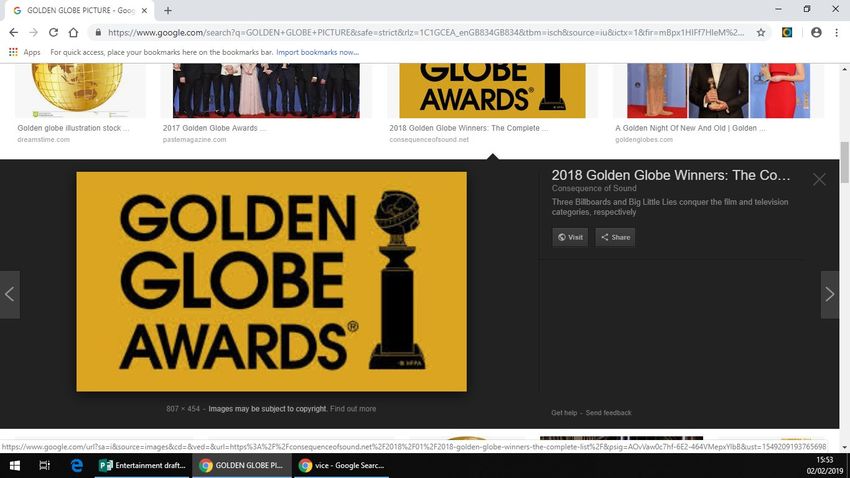Open the Windows Start menu

[15, 466]
